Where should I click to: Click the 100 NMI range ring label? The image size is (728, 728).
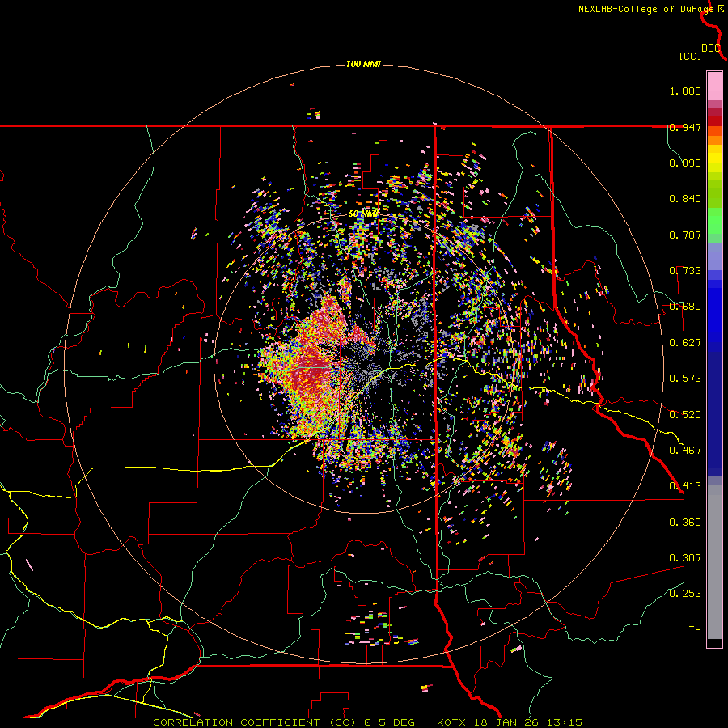tap(363, 64)
